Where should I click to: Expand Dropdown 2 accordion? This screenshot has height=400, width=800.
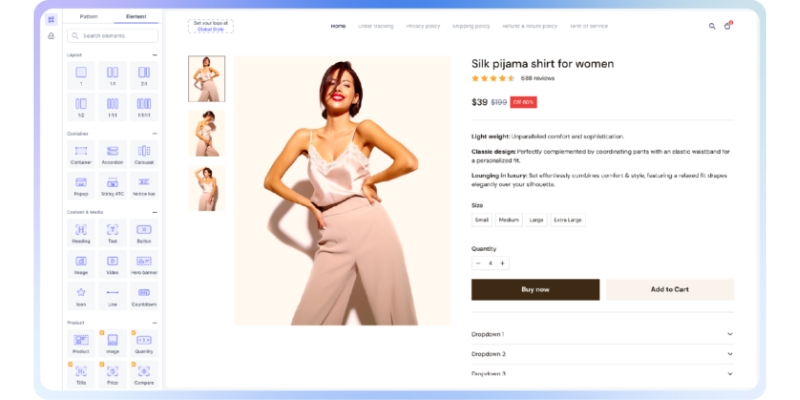[x=603, y=354]
